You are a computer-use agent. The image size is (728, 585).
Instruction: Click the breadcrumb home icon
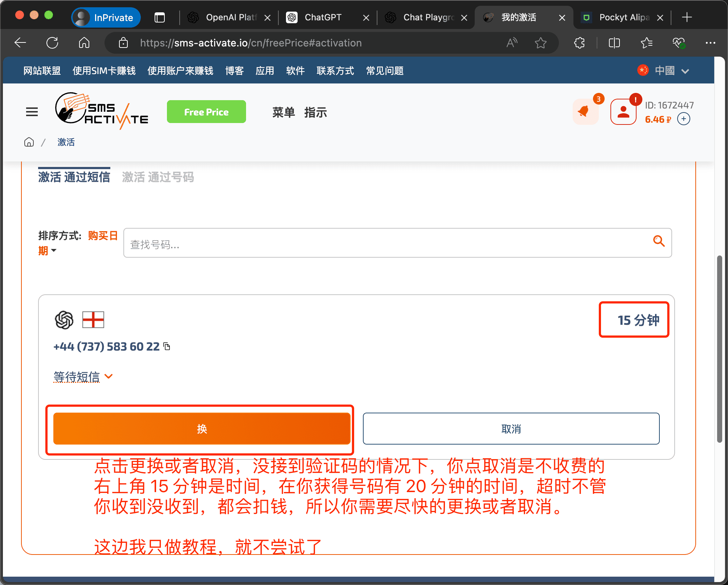tap(29, 142)
